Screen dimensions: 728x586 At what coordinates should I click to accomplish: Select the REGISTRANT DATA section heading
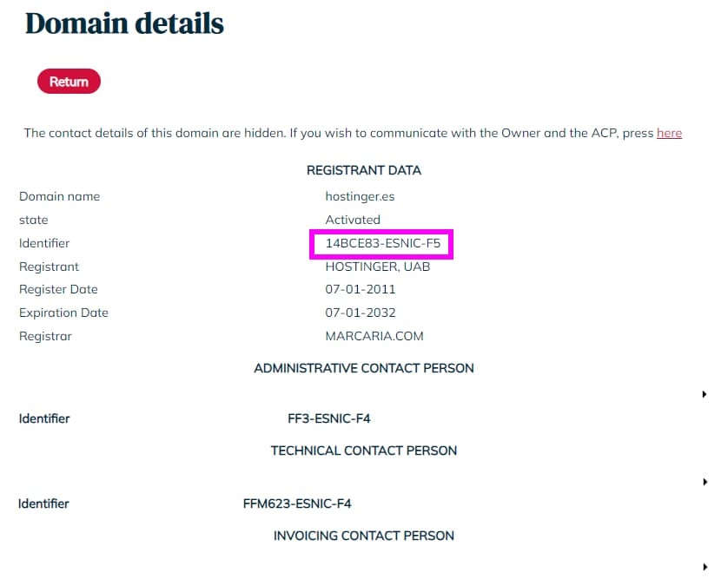pos(364,170)
